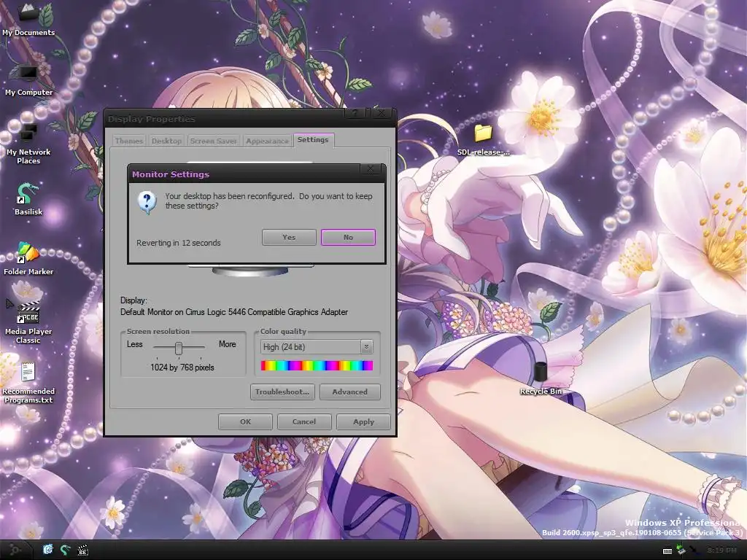
Task: Select the Media Player Classic shortcut
Action: coord(28,322)
